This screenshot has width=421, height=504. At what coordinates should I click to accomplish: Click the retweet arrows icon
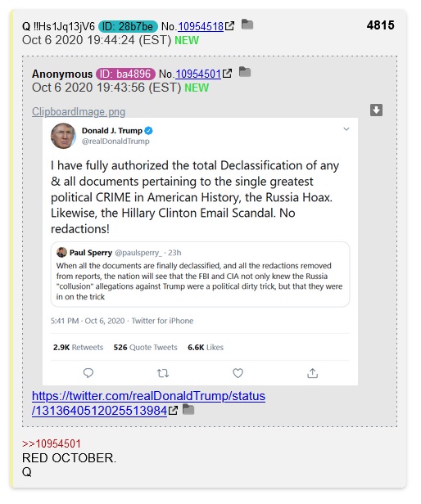tap(163, 373)
